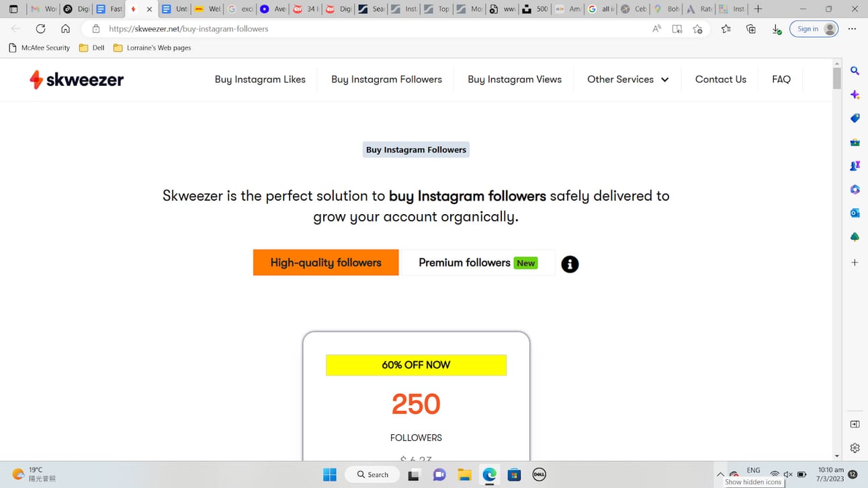Show hidden icons in system tray
The height and width of the screenshot is (488, 868).
click(720, 475)
